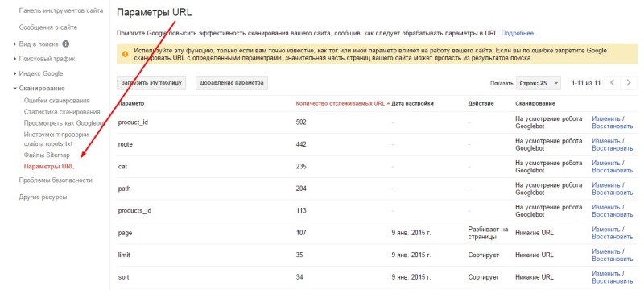Screen dimensions: 644x290
Task: Go to previous page arrow in pagination
Action: (612, 82)
